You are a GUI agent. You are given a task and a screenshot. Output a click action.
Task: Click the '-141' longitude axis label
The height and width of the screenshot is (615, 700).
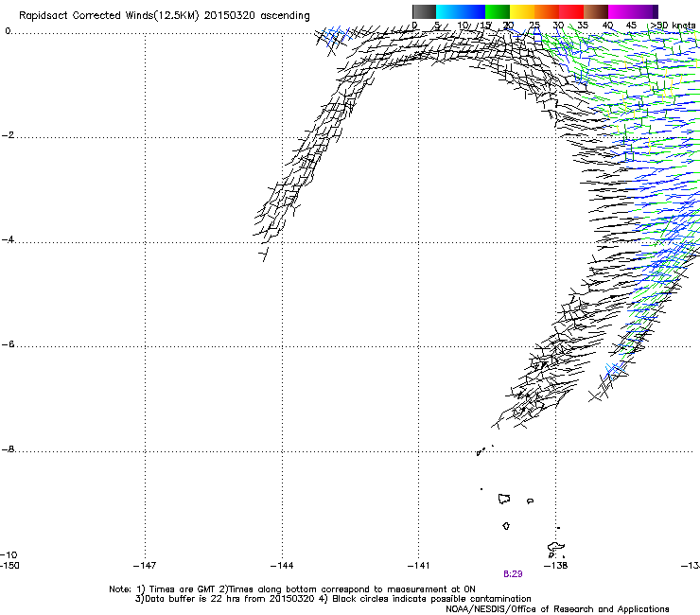pos(419,566)
